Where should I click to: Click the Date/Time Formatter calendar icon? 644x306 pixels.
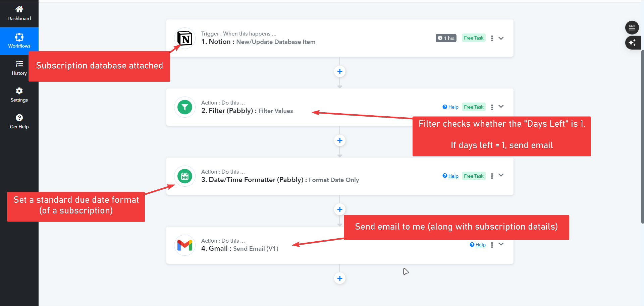185,176
